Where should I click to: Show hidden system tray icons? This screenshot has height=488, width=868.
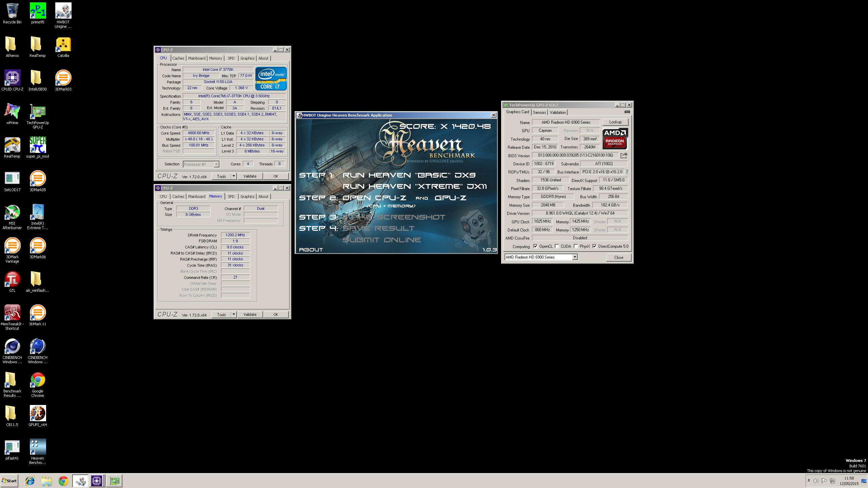pyautogui.click(x=809, y=481)
